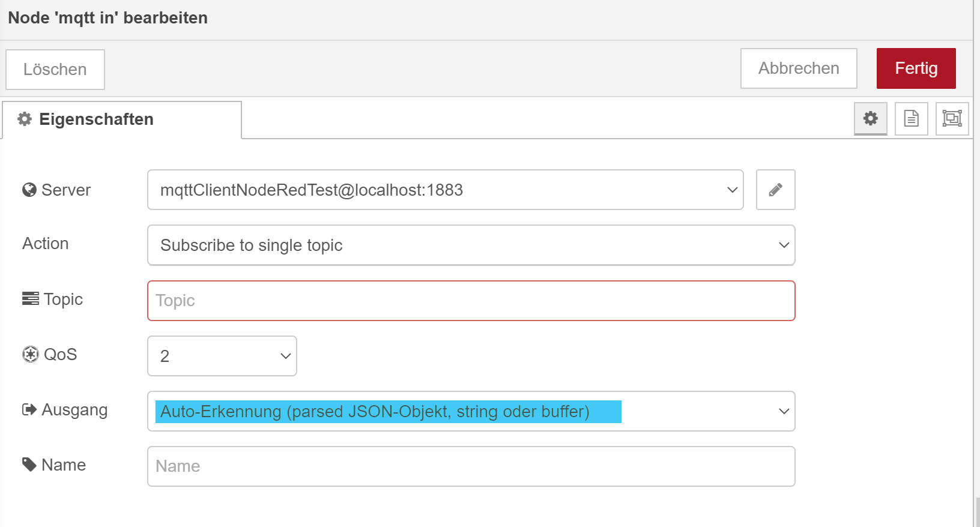Click the Ausgang output arrow icon
Viewport: 980px width, 527px height.
coord(29,409)
